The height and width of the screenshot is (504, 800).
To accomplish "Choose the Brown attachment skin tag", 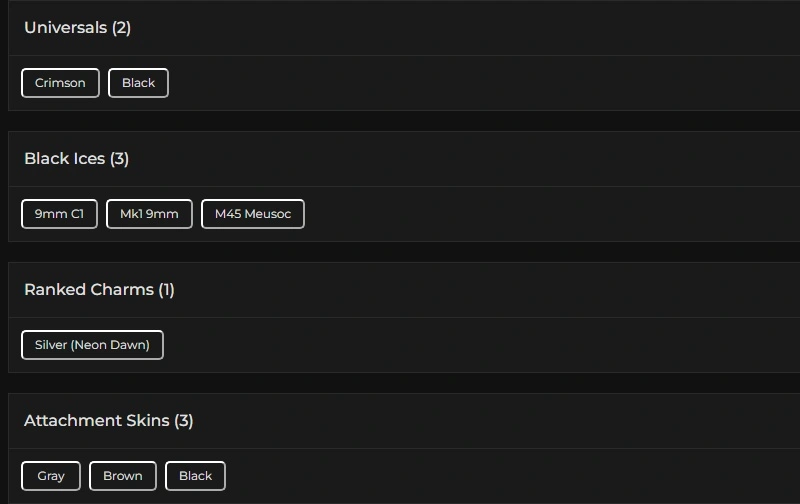I will tap(123, 476).
